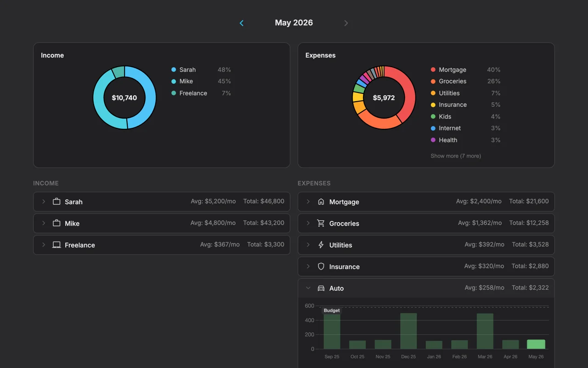Expand the Mortgage expense row

coord(308,201)
